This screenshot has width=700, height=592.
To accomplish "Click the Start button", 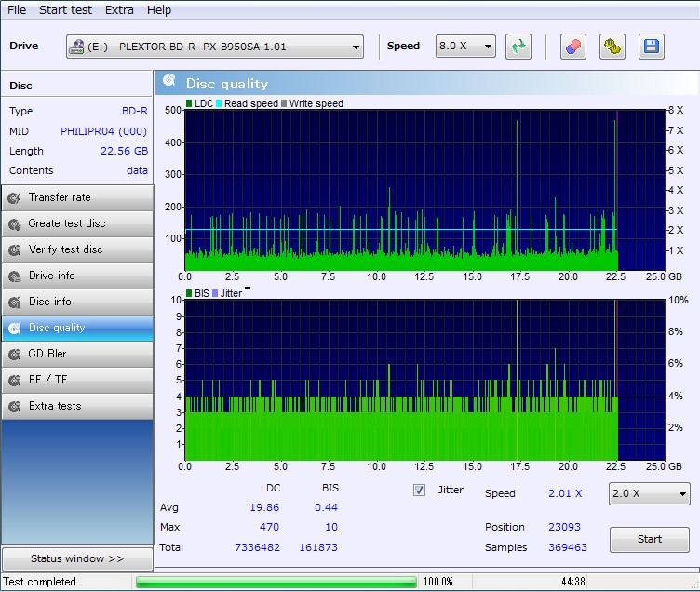I will tap(650, 539).
